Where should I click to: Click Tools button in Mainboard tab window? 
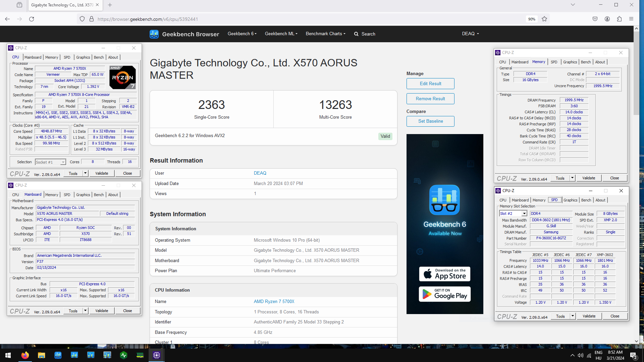73,311
